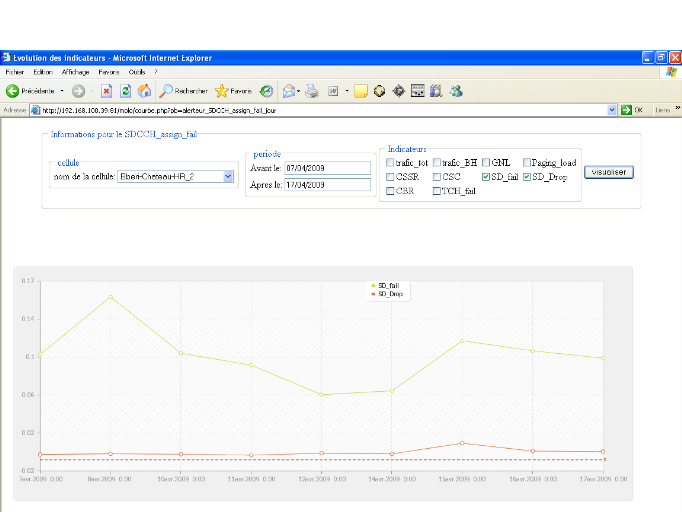The height and width of the screenshot is (512, 682).
Task: Click the Précédente back arrow icon
Action: [13, 91]
